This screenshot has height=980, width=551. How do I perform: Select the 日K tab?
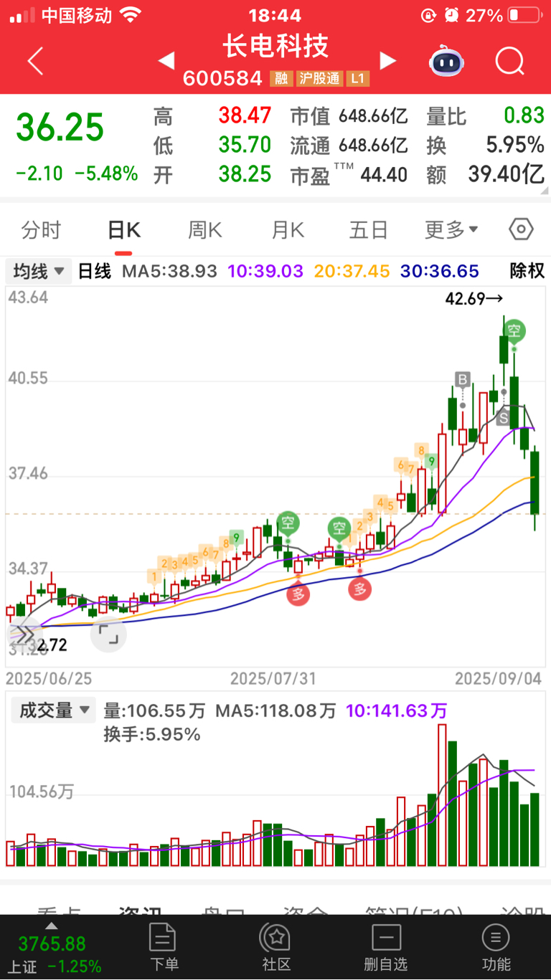point(123,230)
